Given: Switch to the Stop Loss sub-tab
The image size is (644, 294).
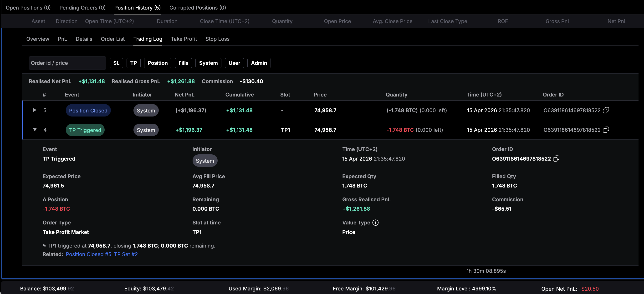Looking at the screenshot, I should (x=217, y=39).
